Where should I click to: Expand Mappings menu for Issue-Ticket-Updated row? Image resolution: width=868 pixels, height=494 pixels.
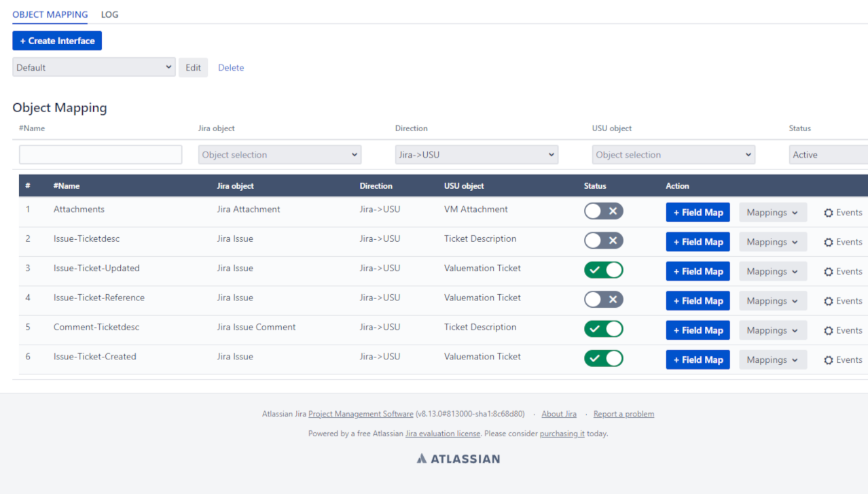click(773, 271)
